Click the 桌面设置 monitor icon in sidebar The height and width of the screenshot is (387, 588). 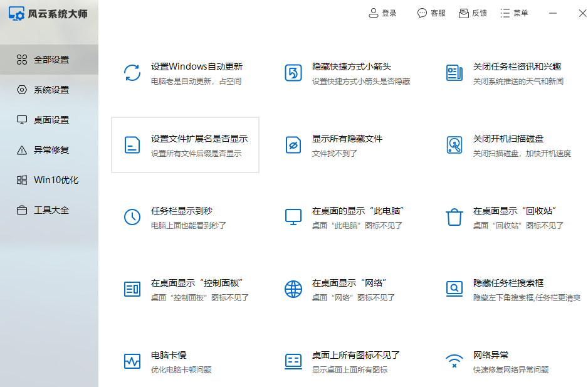coord(22,120)
